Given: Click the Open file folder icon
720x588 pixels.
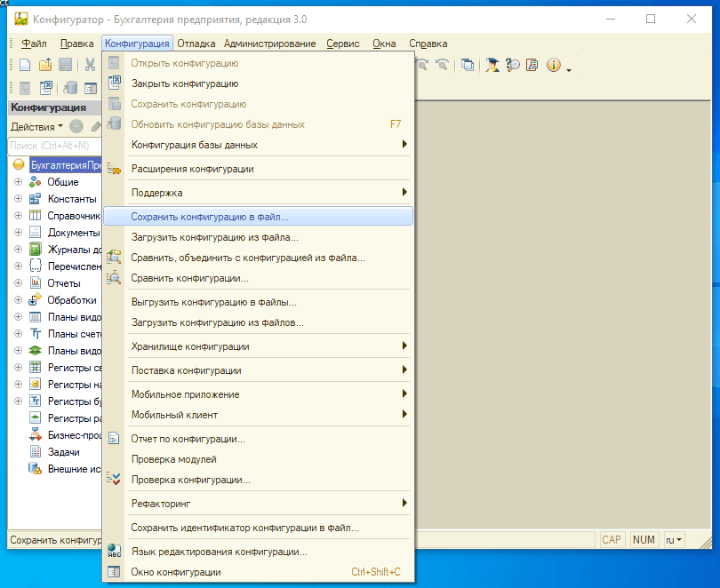Looking at the screenshot, I should 44,65.
